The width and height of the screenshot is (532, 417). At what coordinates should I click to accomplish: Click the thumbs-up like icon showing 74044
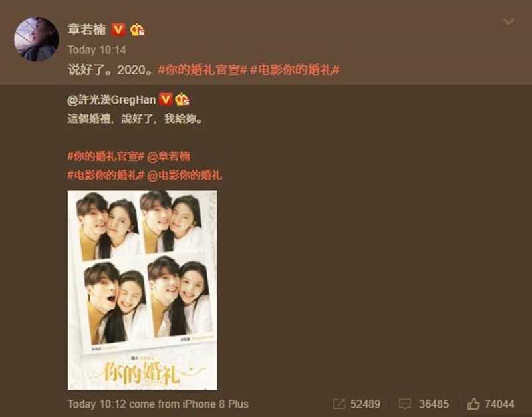click(473, 404)
